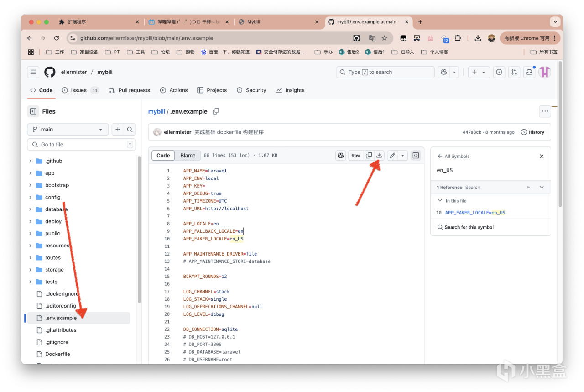This screenshot has width=584, height=392.
Task: Open the Projects tab
Action: (x=212, y=90)
